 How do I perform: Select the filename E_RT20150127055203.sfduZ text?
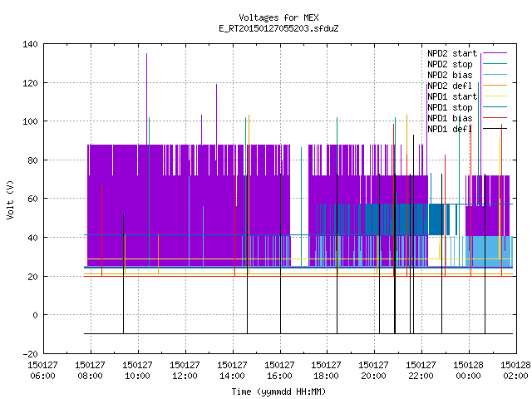(x=278, y=28)
